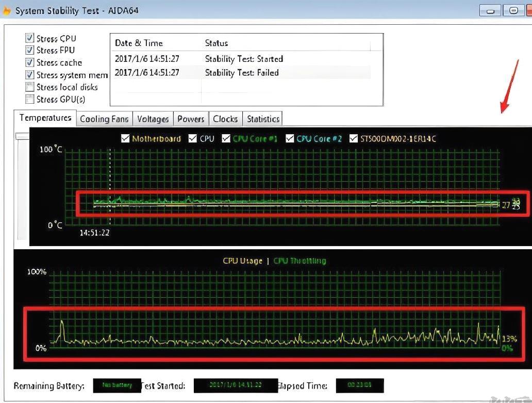Click the AIDA64 flame icon in title bar
The height and width of the screenshot is (403, 532).
[6, 10]
